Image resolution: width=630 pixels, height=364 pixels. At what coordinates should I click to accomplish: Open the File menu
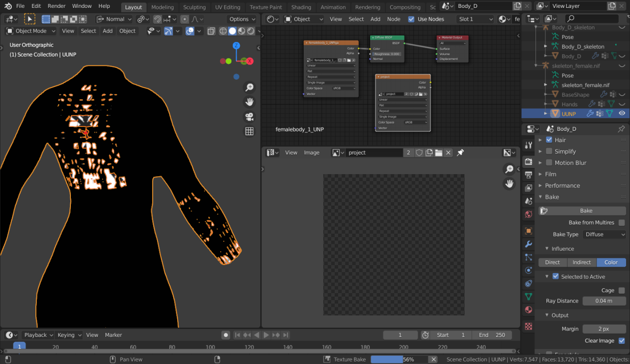pyautogui.click(x=20, y=6)
